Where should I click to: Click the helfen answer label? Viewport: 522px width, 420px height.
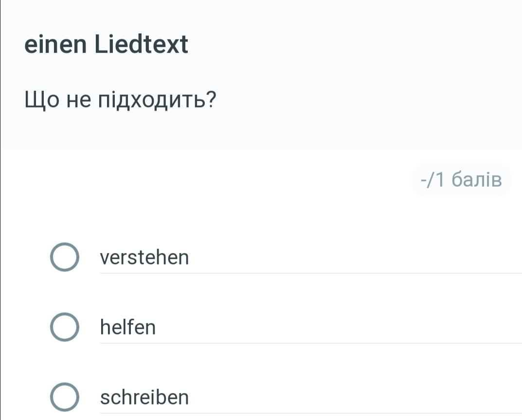(128, 328)
